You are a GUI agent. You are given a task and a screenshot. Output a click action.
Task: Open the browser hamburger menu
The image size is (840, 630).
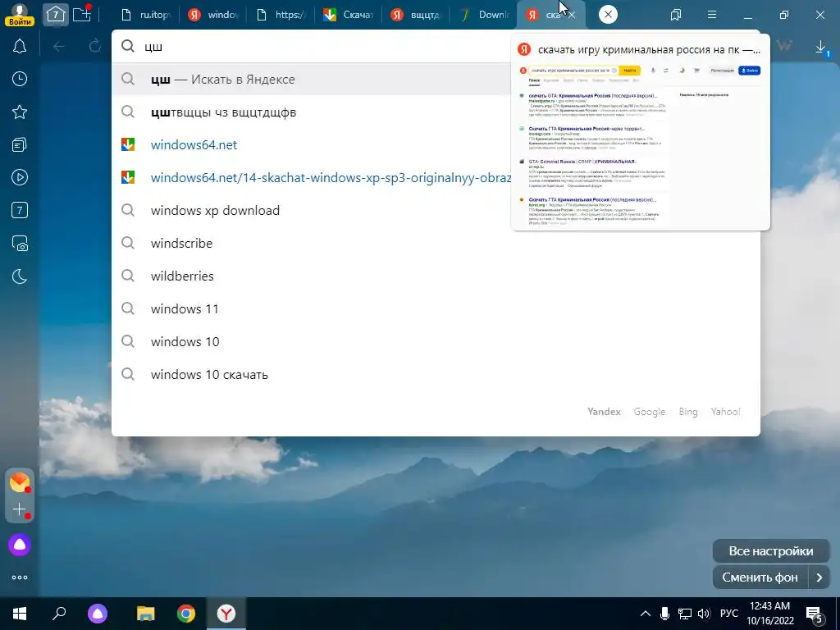[712, 15]
